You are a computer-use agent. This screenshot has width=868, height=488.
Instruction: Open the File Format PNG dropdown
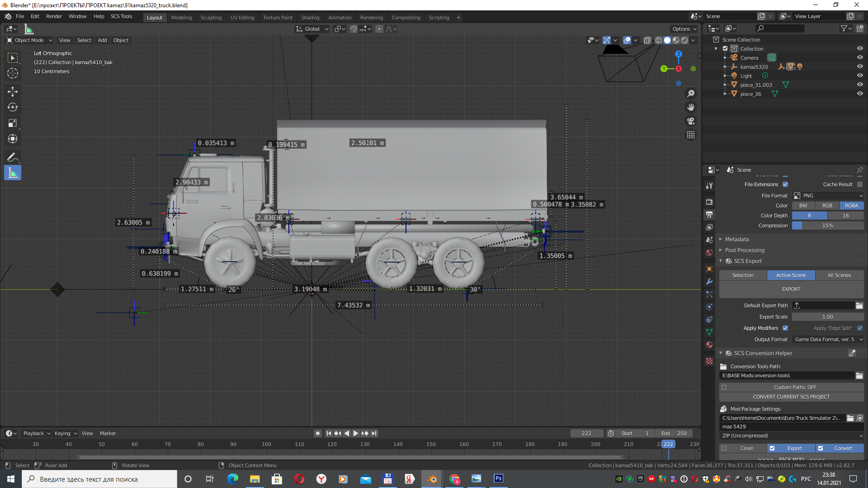point(828,196)
